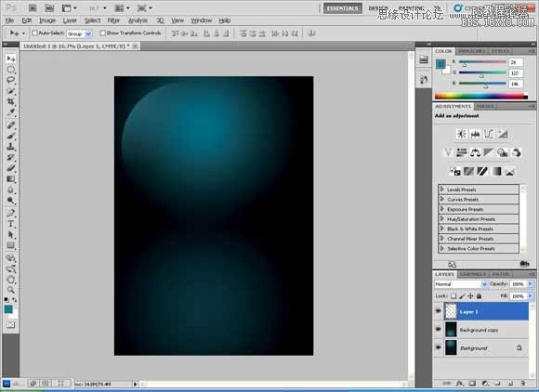Click the Background layer thumbnail

[x=451, y=347]
